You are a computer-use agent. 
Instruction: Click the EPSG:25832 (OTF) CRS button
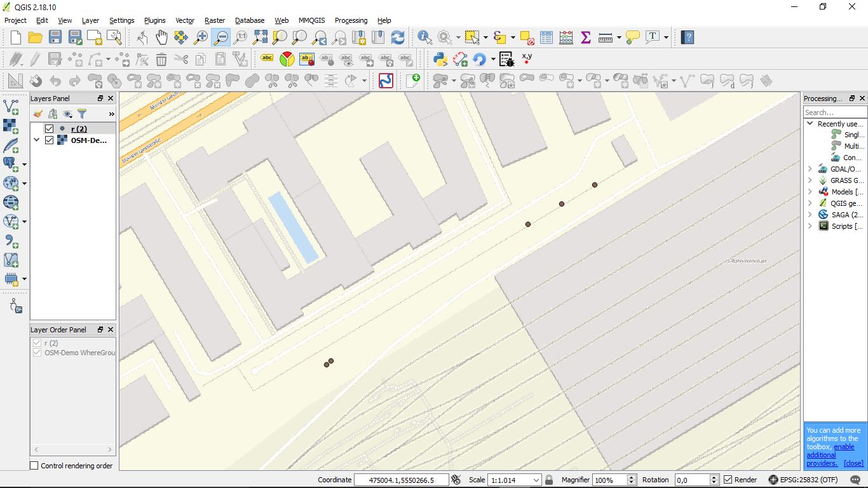pos(803,480)
